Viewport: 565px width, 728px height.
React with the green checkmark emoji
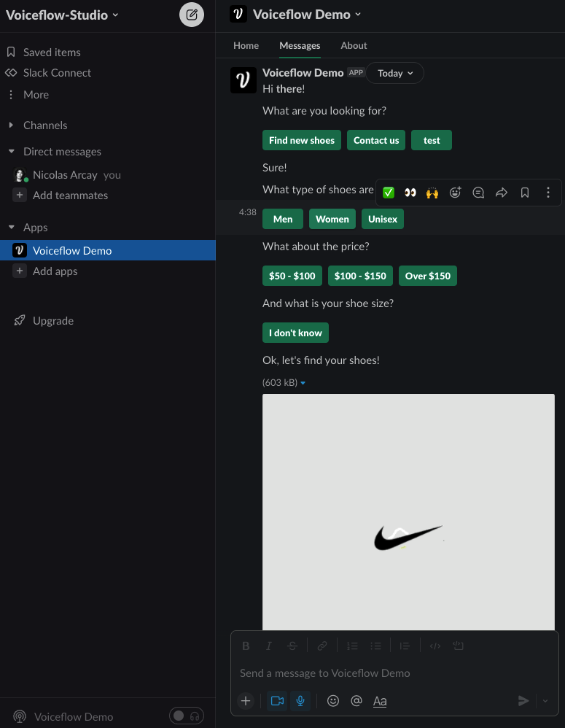(x=389, y=193)
